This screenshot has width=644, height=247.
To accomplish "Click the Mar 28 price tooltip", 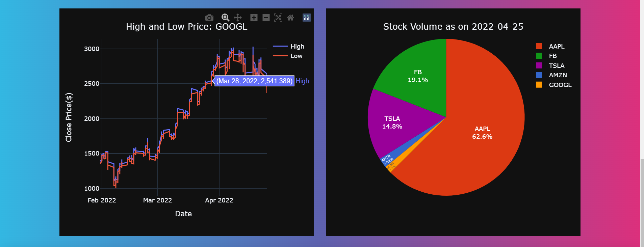I will (x=254, y=81).
